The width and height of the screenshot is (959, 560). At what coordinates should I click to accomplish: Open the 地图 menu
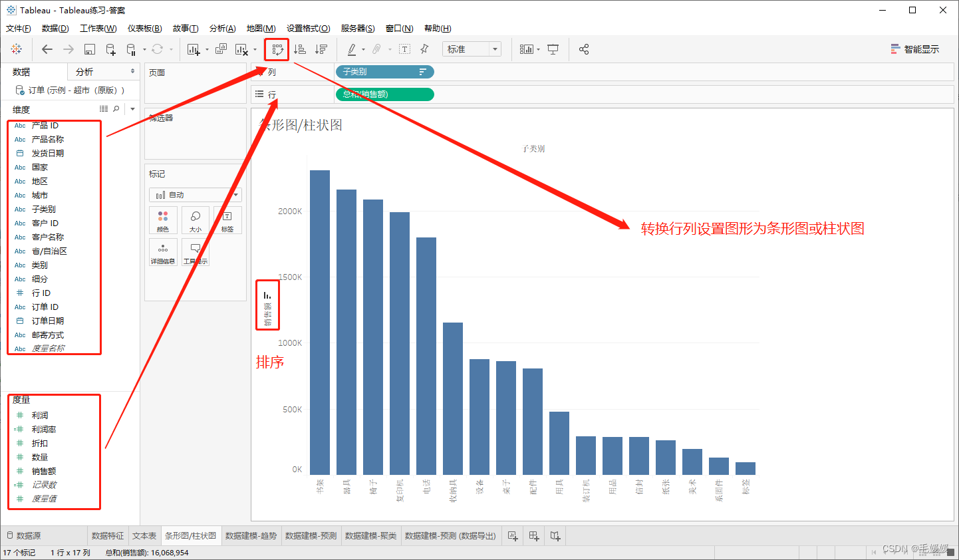pyautogui.click(x=261, y=29)
